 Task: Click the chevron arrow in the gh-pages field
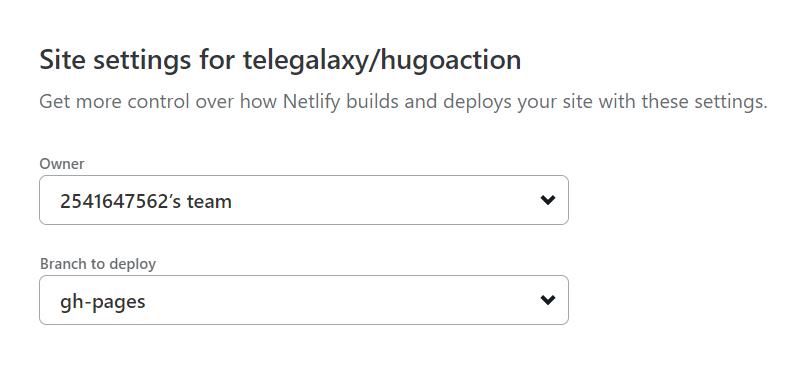click(547, 300)
